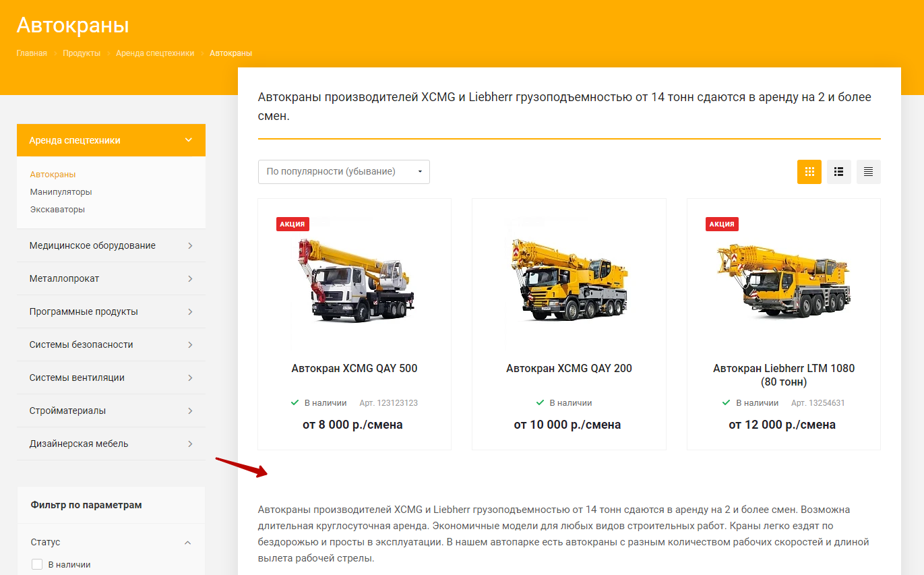Expand the 'Системы безопасности' category arrow
Image resolution: width=924 pixels, height=575 pixels.
coord(190,345)
